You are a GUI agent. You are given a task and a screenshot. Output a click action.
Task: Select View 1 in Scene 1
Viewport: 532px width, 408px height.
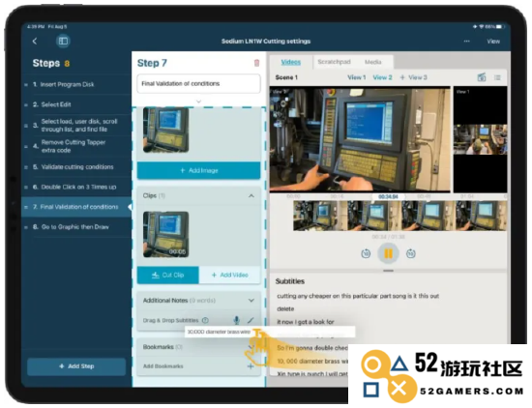click(x=357, y=77)
